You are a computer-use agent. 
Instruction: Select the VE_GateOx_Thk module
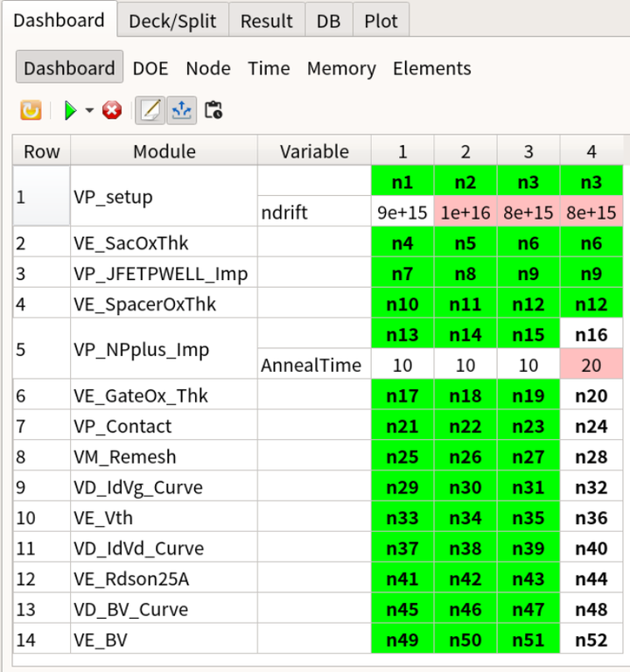pyautogui.click(x=164, y=395)
